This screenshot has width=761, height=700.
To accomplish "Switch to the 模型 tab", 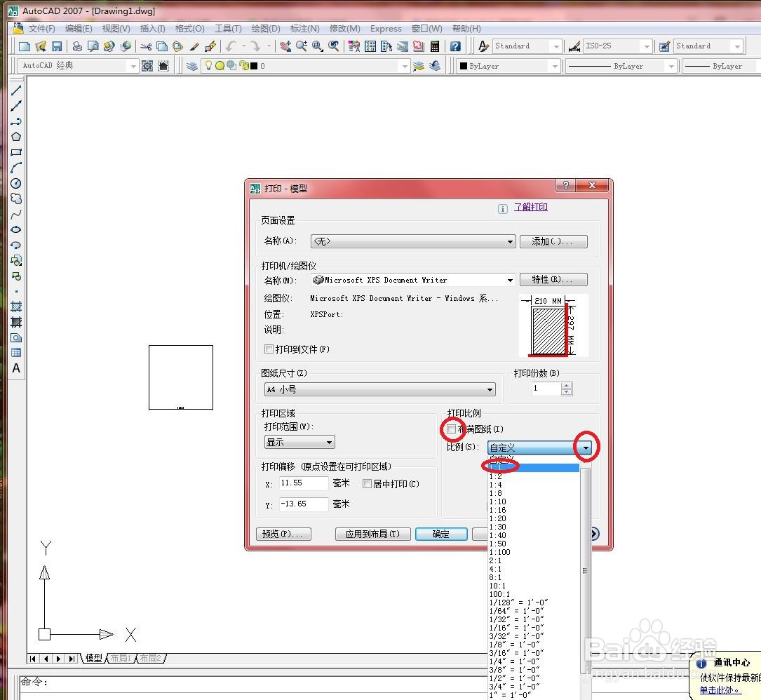I will (94, 658).
